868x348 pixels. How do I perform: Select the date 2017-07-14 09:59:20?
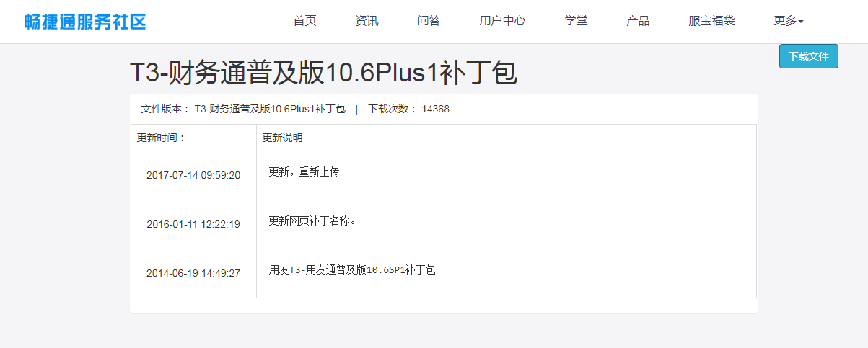coord(193,175)
